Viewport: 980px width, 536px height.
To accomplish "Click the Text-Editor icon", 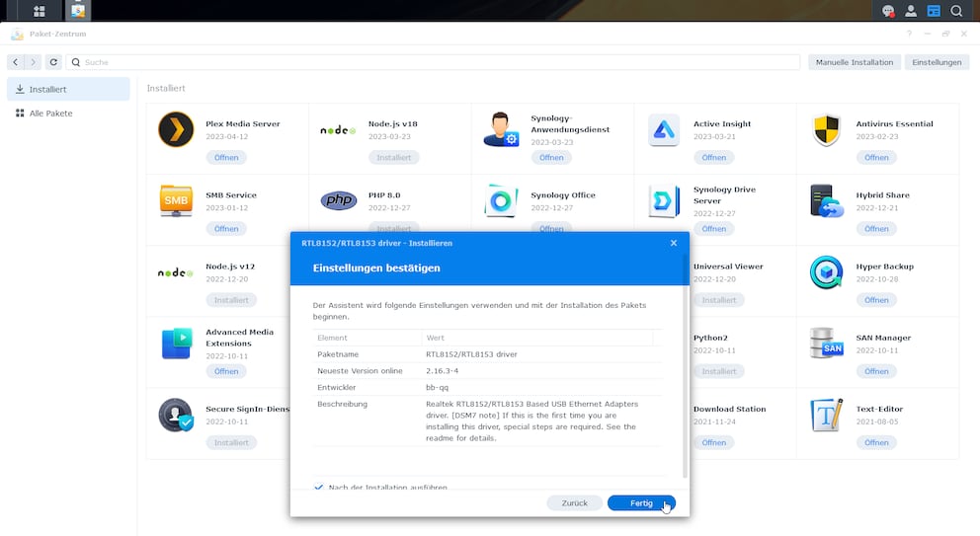I will 826,415.
